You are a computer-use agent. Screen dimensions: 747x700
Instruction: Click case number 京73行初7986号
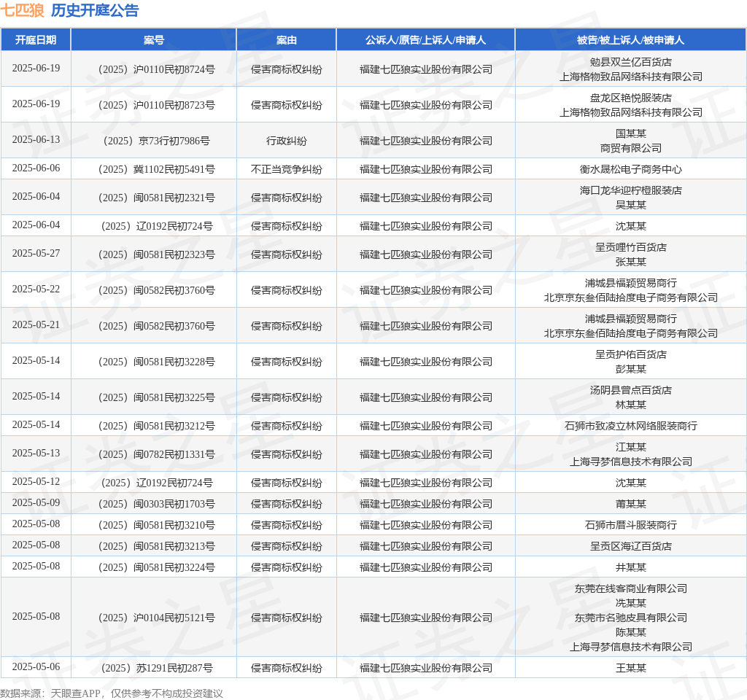(157, 141)
